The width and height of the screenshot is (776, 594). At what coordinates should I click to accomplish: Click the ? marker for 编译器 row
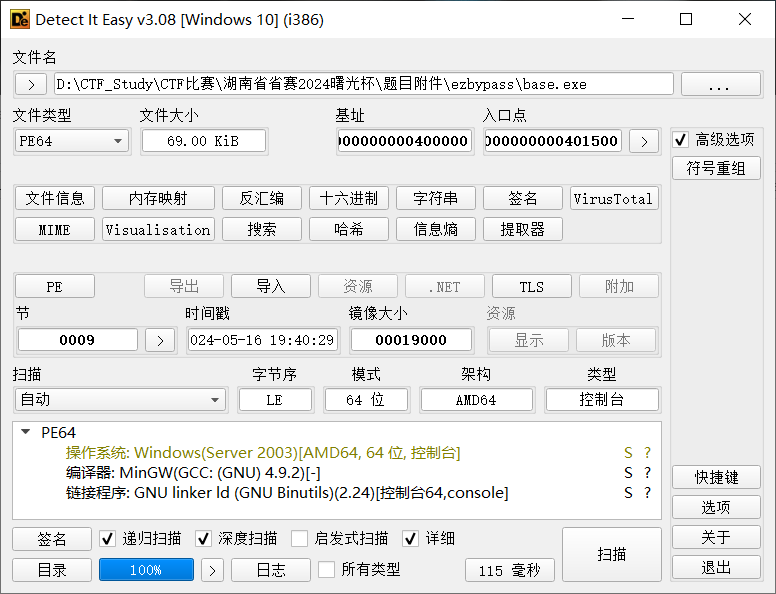(x=647, y=473)
